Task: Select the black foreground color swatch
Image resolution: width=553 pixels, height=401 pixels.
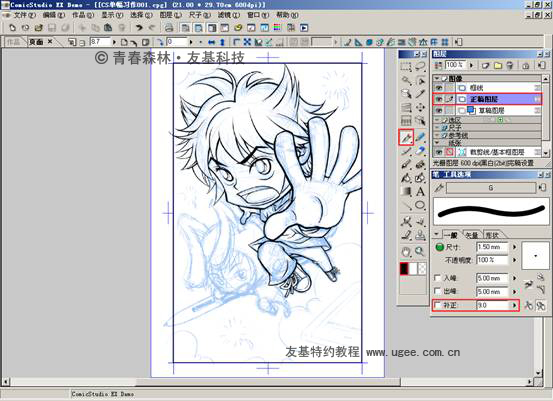Action: point(404,269)
